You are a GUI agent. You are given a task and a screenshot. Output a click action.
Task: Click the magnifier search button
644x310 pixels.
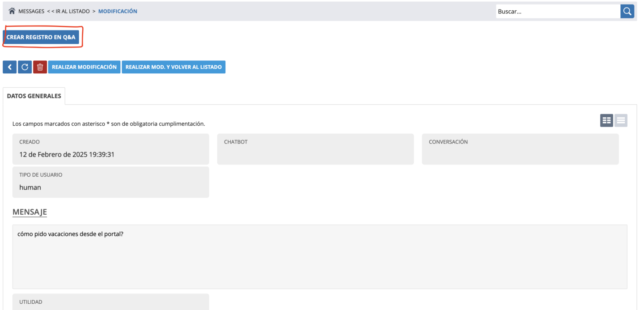tap(627, 11)
